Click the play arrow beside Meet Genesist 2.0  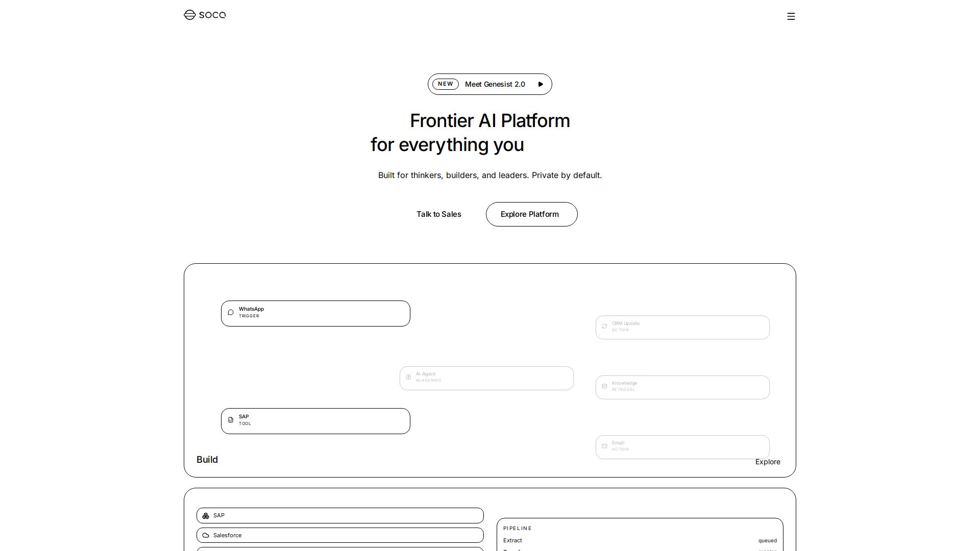541,84
